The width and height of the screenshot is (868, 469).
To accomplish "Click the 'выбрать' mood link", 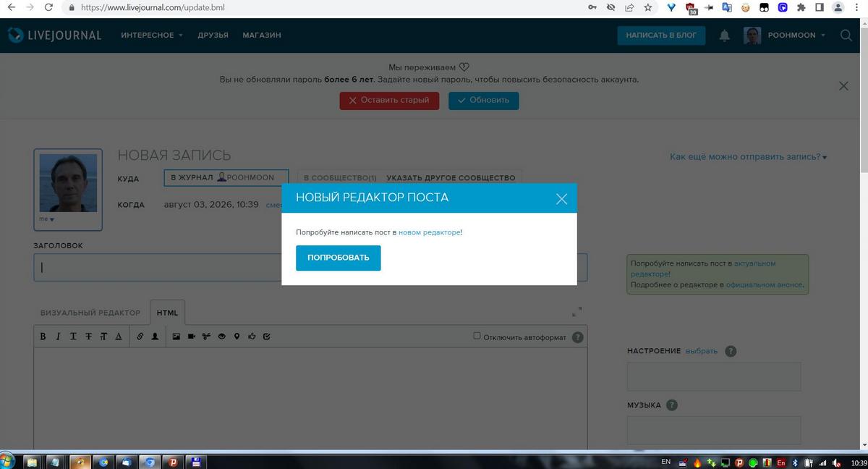I will click(x=702, y=351).
